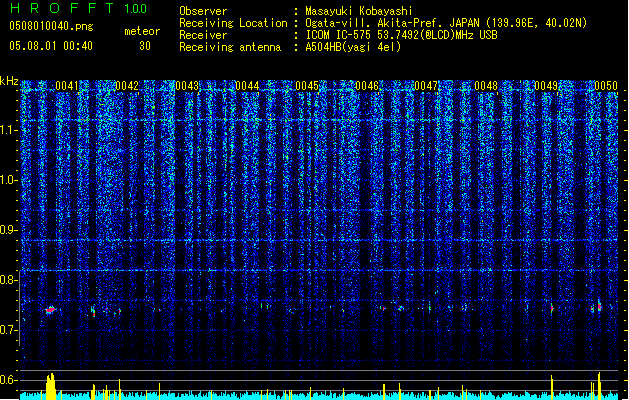Click ICOM IC-575 receiver details

coord(401,35)
